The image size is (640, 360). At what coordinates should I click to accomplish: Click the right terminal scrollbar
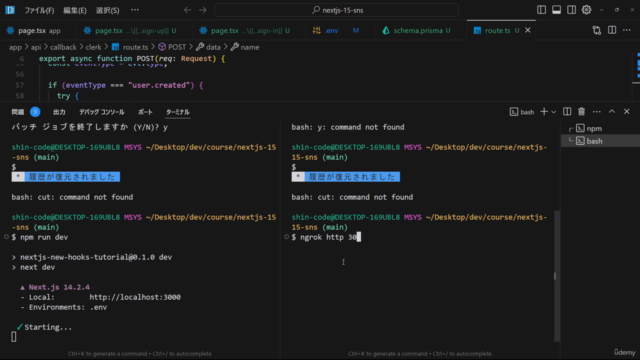[x=557, y=276]
